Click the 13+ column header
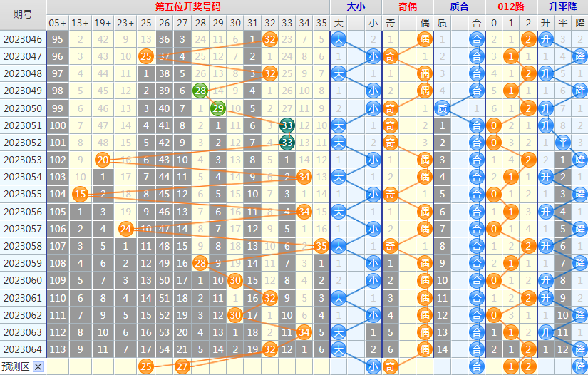The width and height of the screenshot is (588, 375). point(81,23)
